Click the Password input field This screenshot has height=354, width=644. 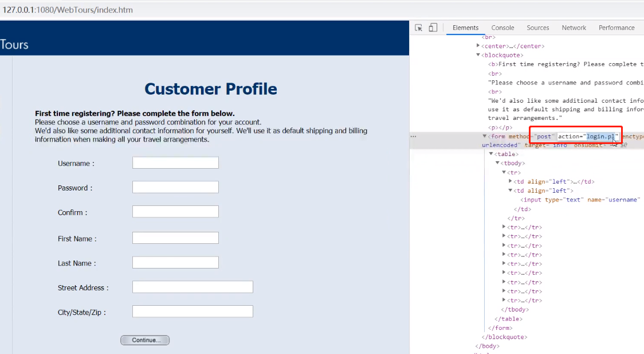pyautogui.click(x=175, y=187)
